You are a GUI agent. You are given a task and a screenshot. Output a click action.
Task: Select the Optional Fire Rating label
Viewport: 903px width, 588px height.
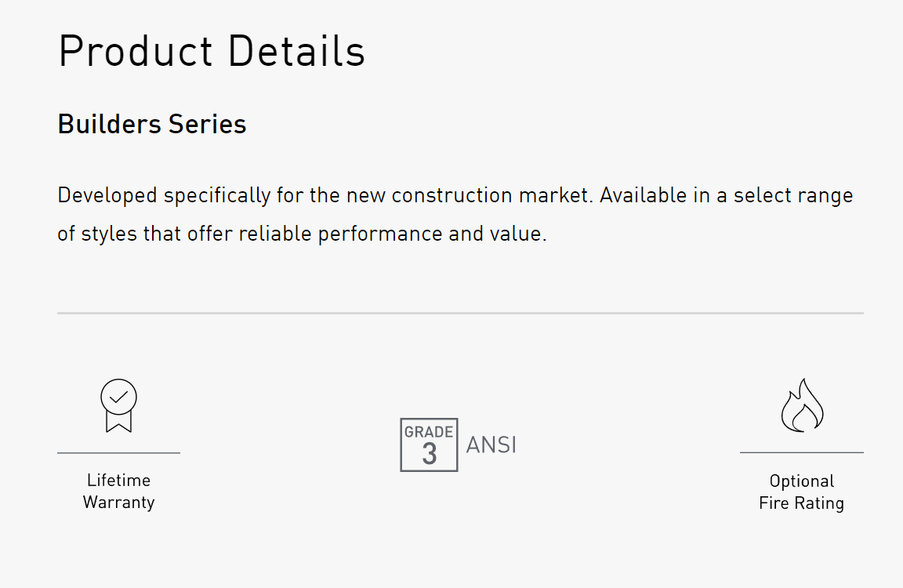(802, 492)
